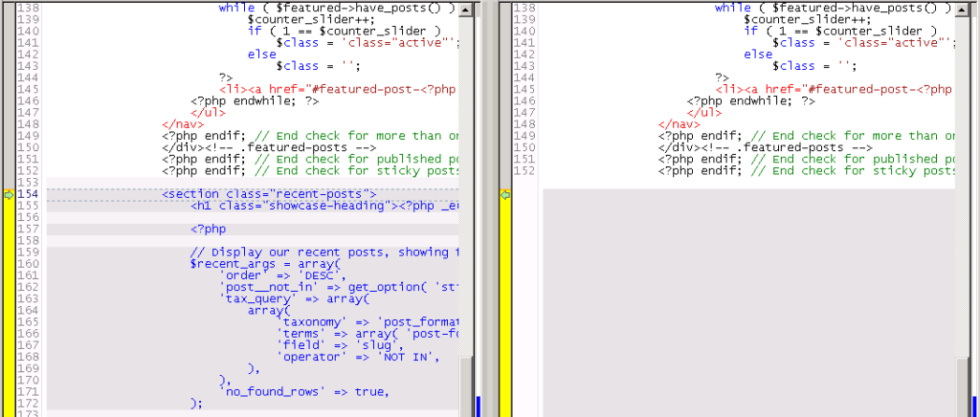Viewport: 980px width, 417px height.
Task: Click left pane scrollbar up arrow
Action: 465,10
